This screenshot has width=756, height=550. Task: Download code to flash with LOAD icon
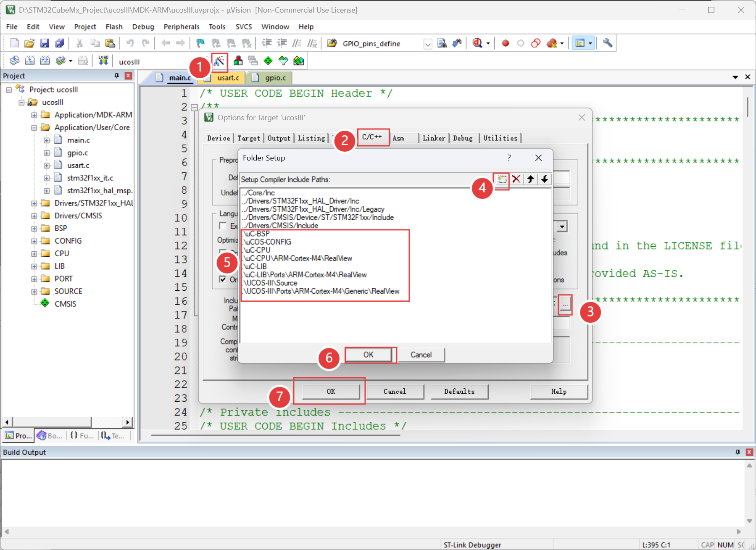(x=103, y=61)
